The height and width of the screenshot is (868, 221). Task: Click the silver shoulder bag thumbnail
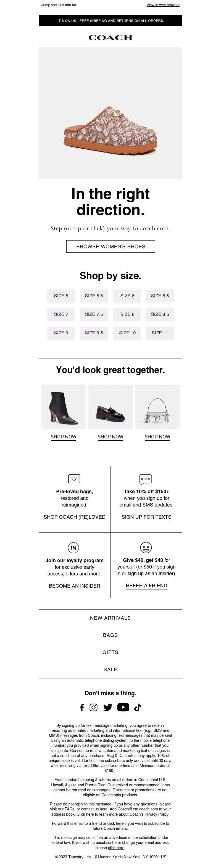coord(157,407)
